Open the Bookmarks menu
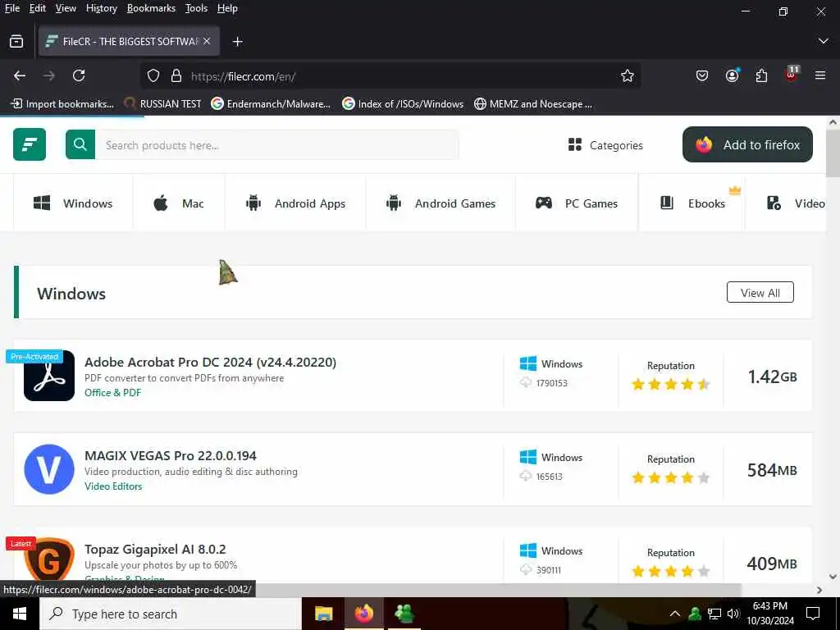 click(x=151, y=8)
